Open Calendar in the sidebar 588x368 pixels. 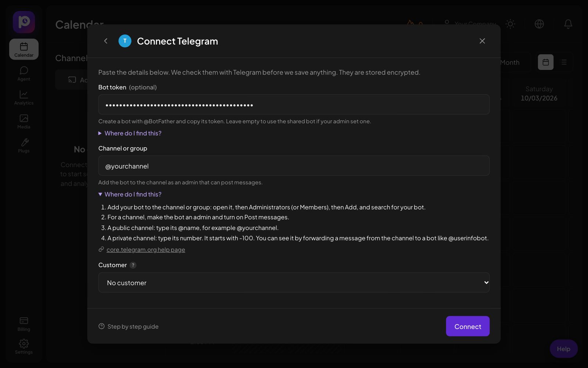point(24,49)
